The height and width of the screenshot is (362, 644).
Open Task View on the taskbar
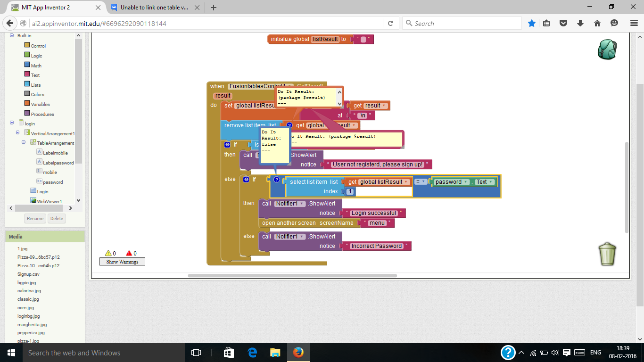click(196, 353)
